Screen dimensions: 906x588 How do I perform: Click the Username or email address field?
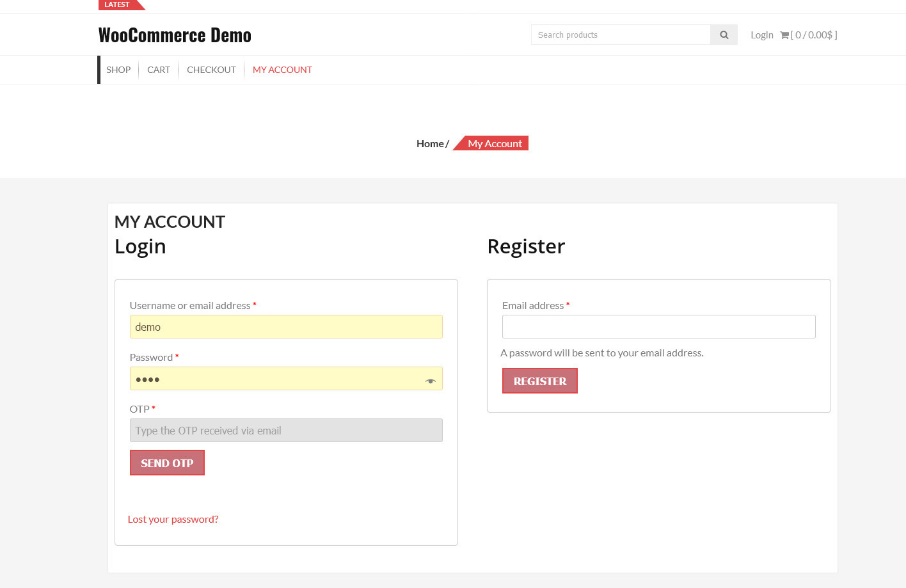click(x=285, y=327)
